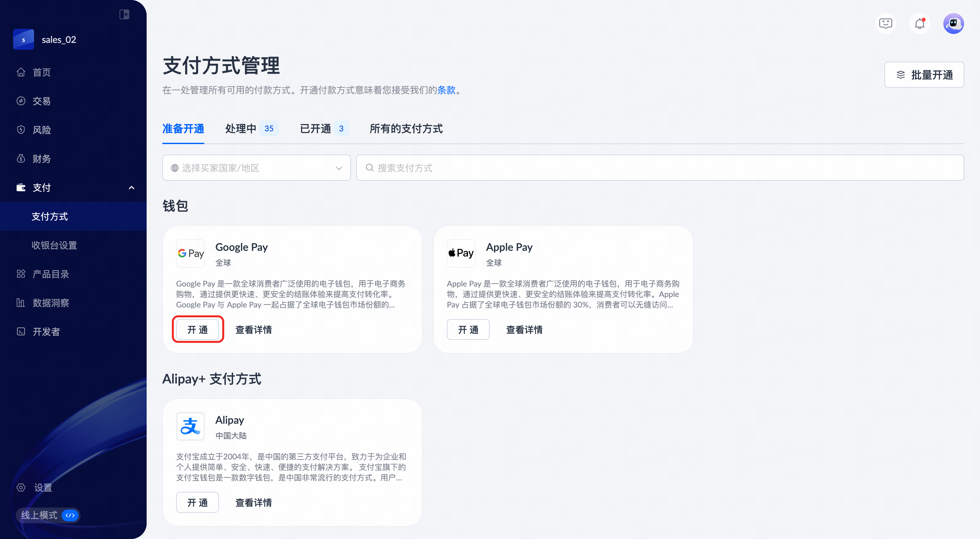980x539 pixels.
Task: Open 支付方式 in the sidebar
Action: [x=73, y=216]
